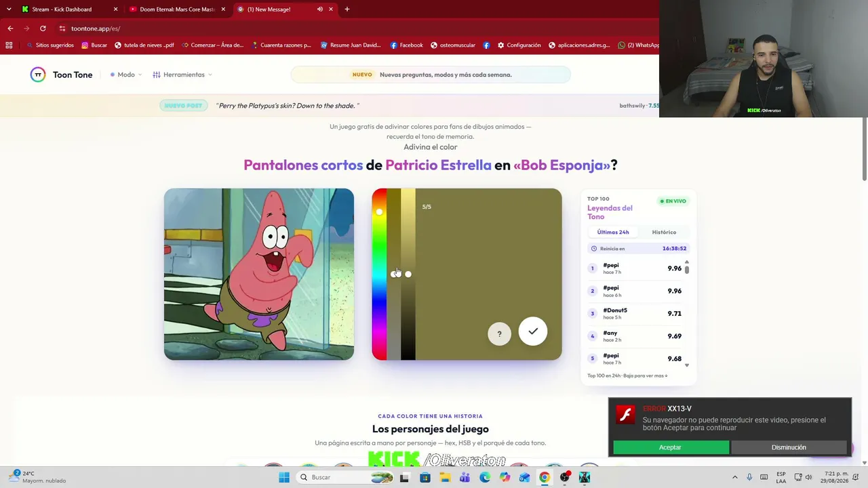Open the aplicaciones.adres.g... bookmark

(580, 45)
